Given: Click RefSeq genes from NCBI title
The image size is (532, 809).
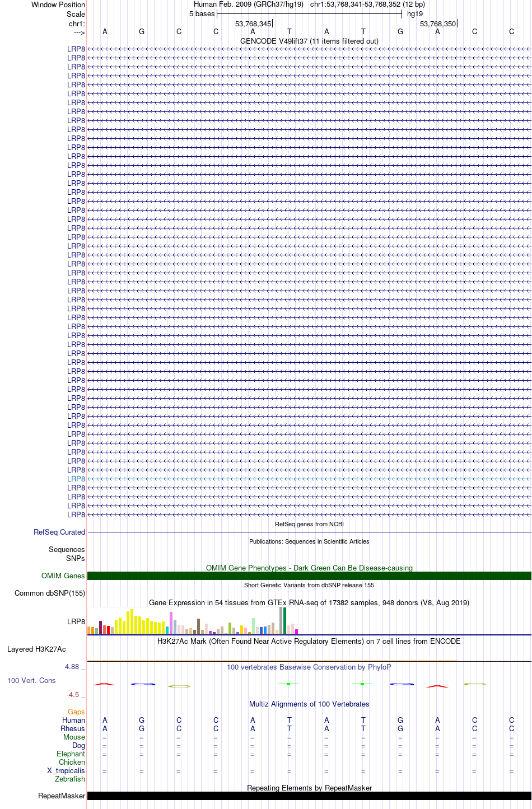Looking at the screenshot, I should click(309, 525).
